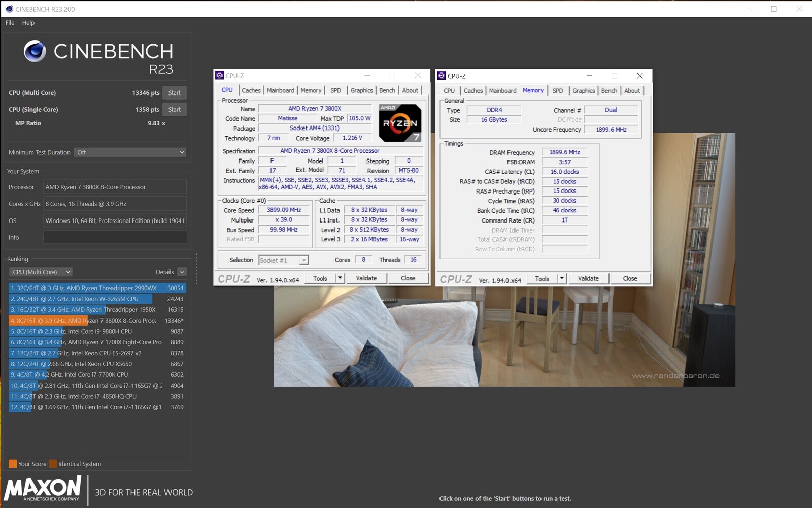Select the Threadripper 1950X ranking row

pyautogui.click(x=97, y=310)
